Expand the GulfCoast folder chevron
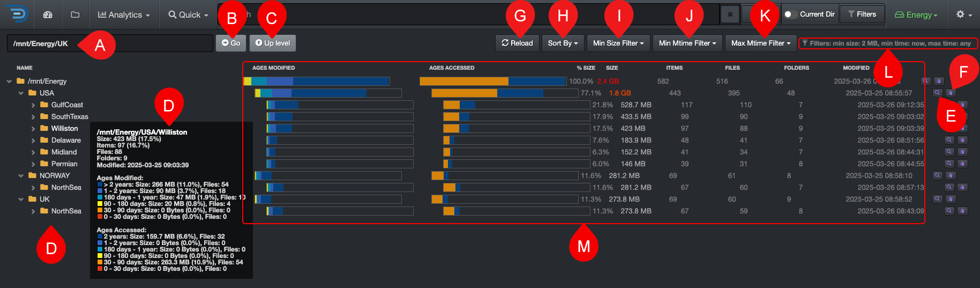The height and width of the screenshot is (288, 980). click(x=33, y=105)
